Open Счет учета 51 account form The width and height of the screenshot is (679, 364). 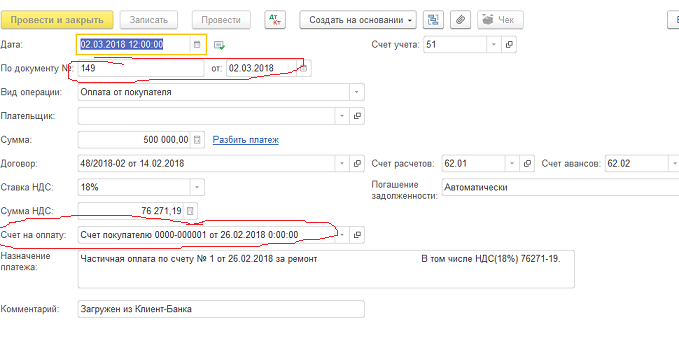(509, 45)
